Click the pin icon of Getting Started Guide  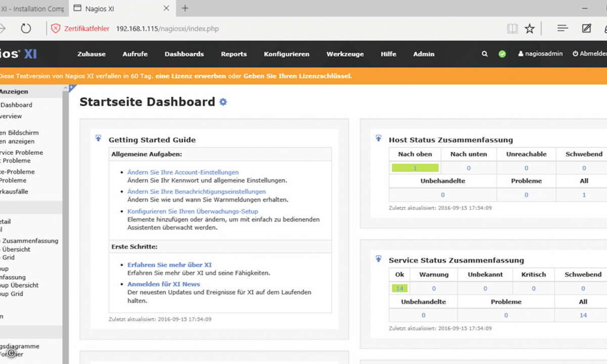[x=98, y=138]
